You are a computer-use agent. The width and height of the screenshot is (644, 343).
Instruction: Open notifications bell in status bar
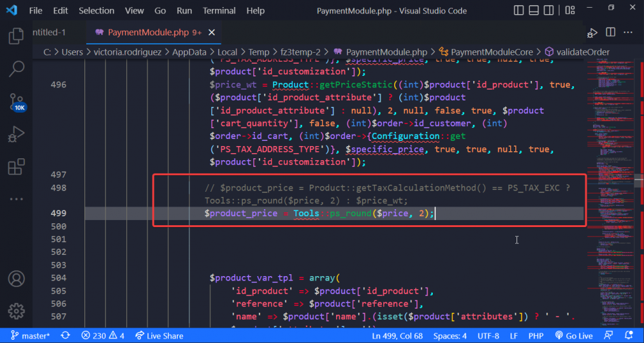tap(629, 336)
